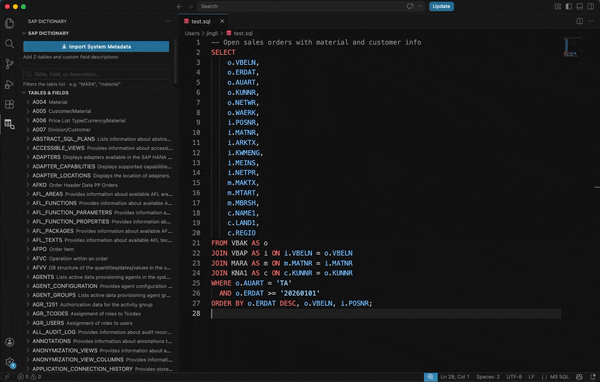Split the editor to the right
This screenshot has height=382, width=600.
[x=580, y=21]
